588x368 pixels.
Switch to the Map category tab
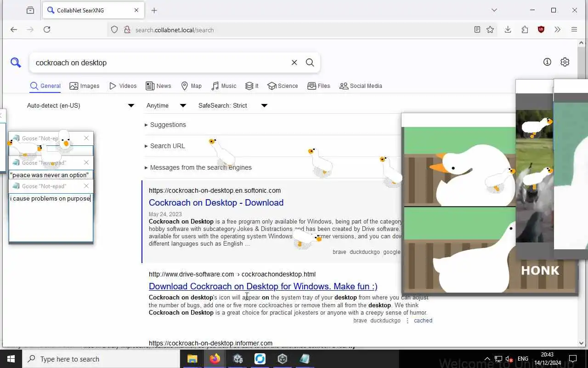pos(192,86)
